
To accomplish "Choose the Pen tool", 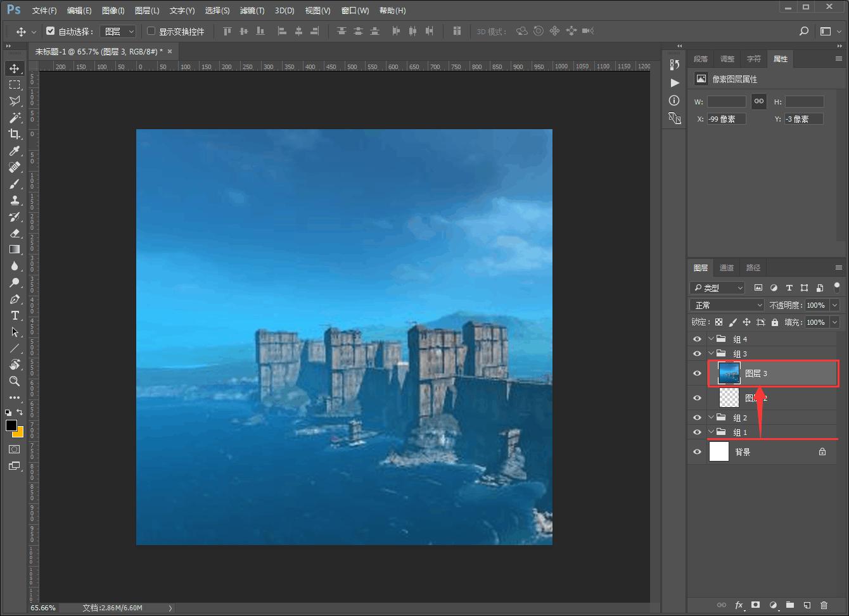I will [x=15, y=299].
